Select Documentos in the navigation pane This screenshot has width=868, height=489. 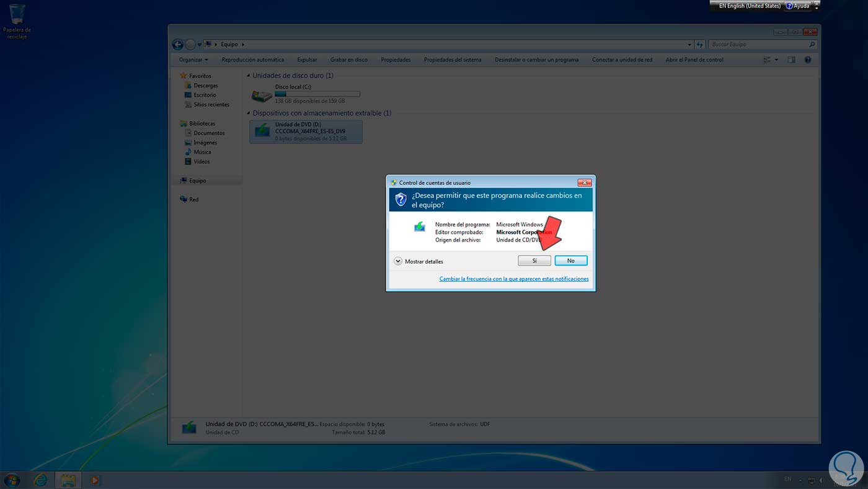click(x=205, y=133)
